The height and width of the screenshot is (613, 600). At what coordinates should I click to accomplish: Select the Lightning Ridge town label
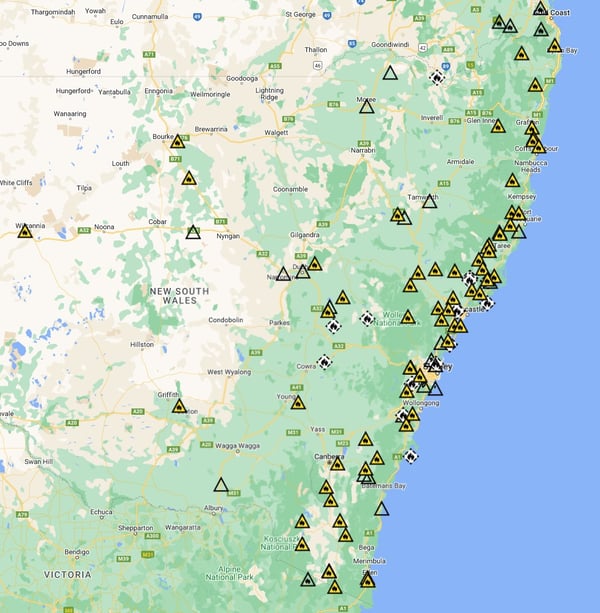point(269,93)
